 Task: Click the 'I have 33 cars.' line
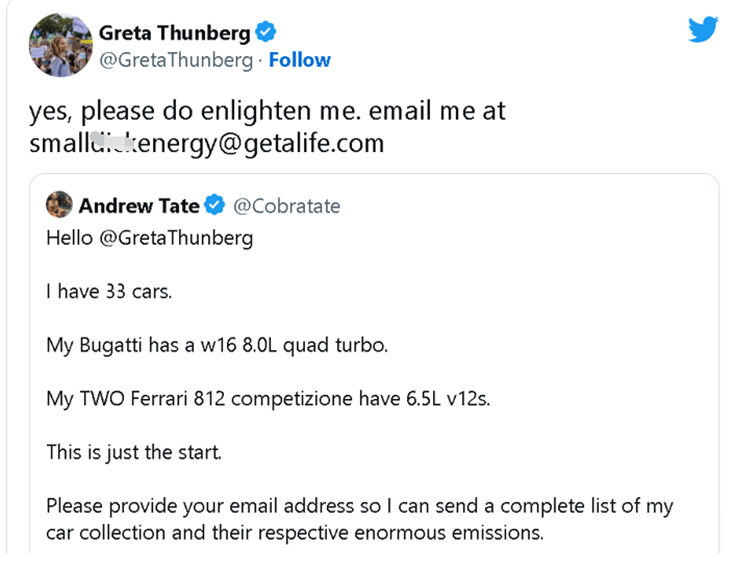[x=109, y=292]
